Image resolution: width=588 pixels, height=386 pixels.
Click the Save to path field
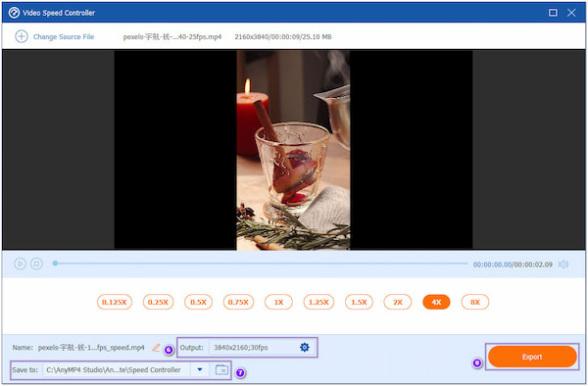tap(118, 370)
